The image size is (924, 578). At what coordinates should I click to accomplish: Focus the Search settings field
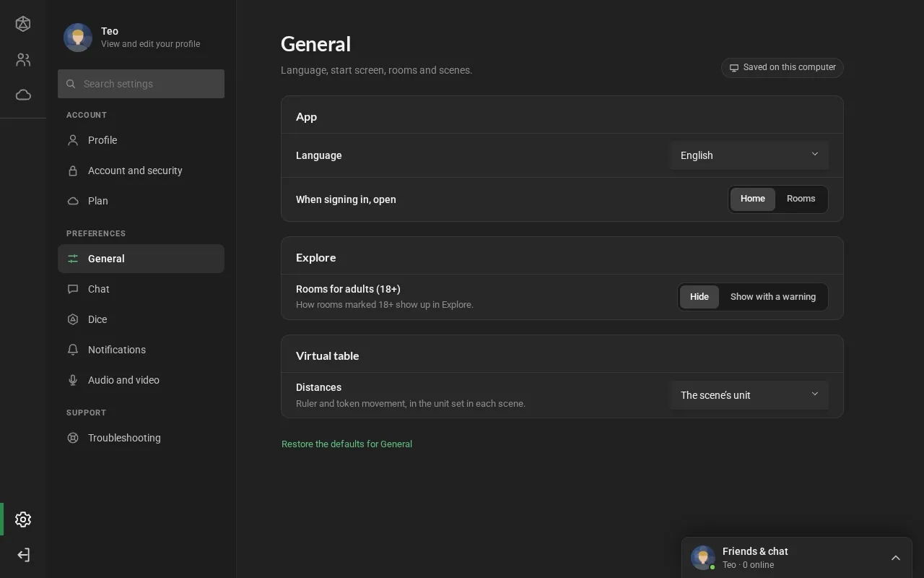click(141, 84)
